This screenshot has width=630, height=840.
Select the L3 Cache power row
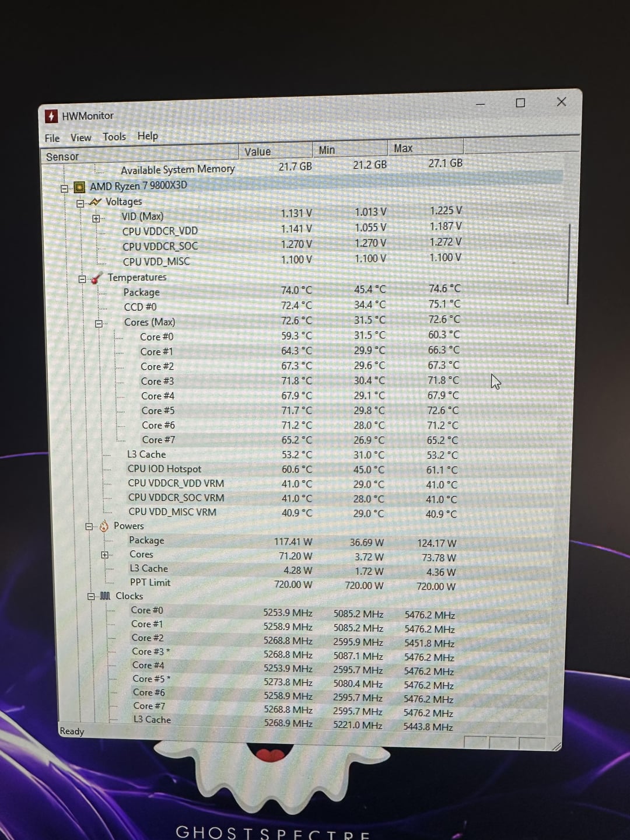[x=292, y=570]
